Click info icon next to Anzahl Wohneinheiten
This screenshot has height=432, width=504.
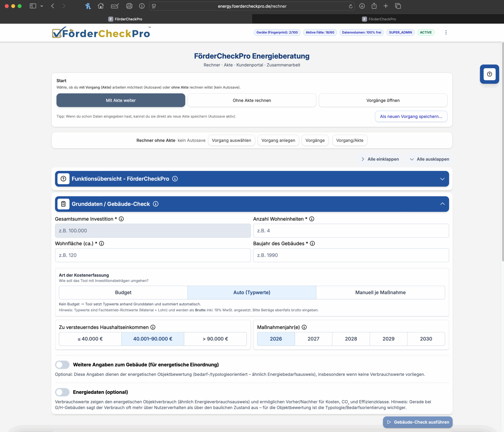click(312, 219)
